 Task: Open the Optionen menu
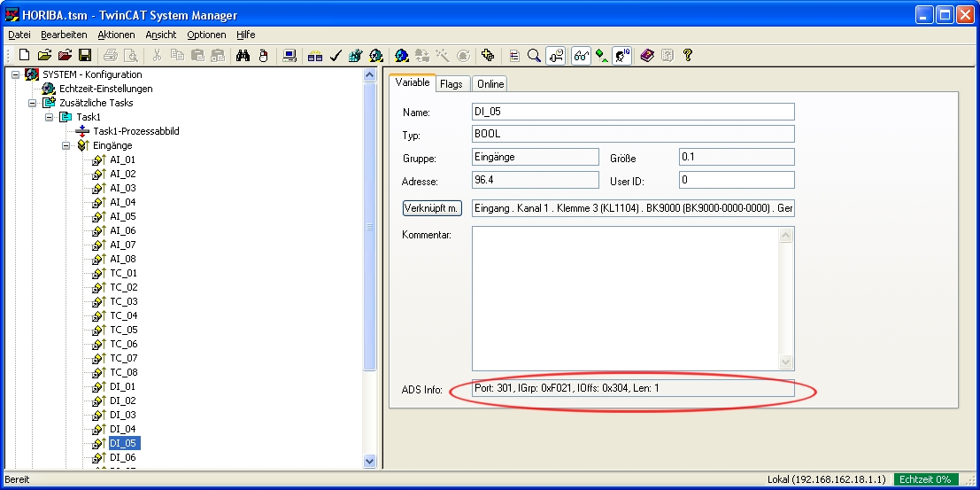point(206,35)
